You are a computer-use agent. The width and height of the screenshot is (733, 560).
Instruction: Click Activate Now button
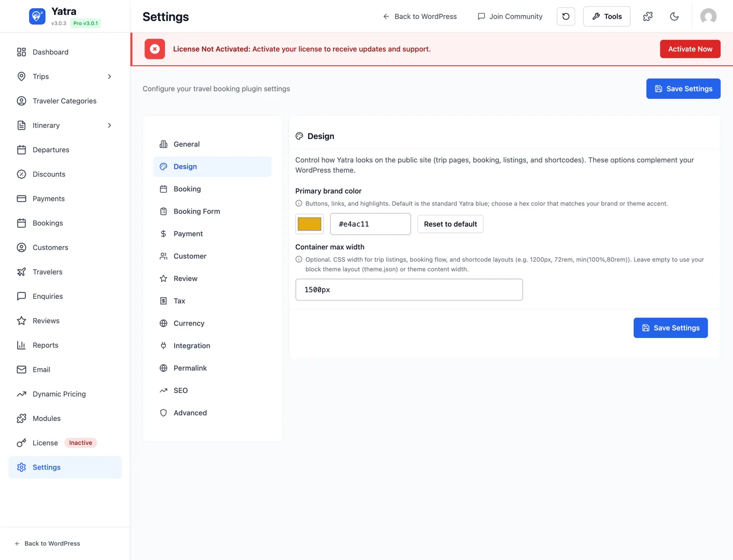tap(690, 49)
